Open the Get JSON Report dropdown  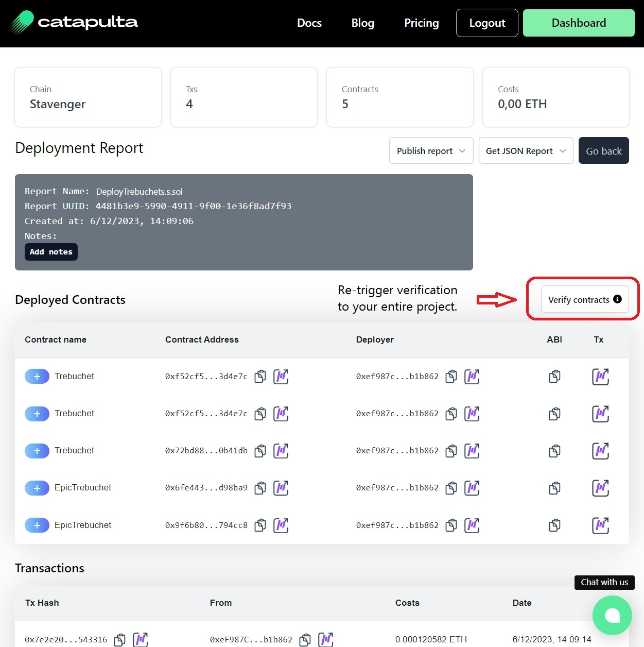[x=526, y=150]
